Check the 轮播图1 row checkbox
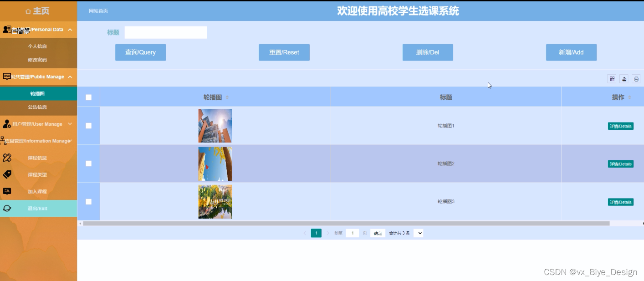The image size is (644, 281). (88, 126)
